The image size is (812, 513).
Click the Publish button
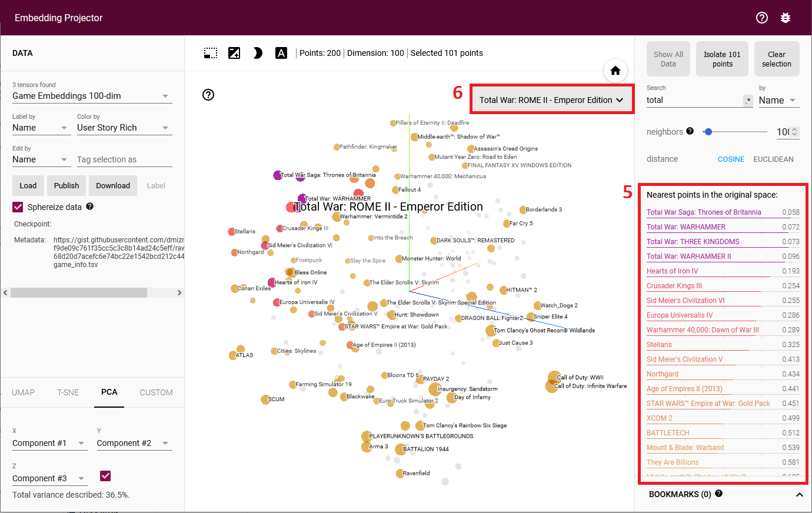66,185
